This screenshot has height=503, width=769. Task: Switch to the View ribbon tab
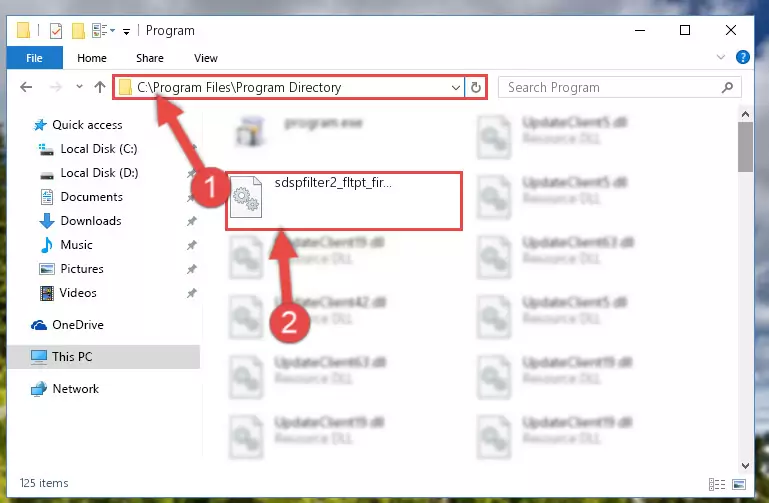tap(205, 58)
